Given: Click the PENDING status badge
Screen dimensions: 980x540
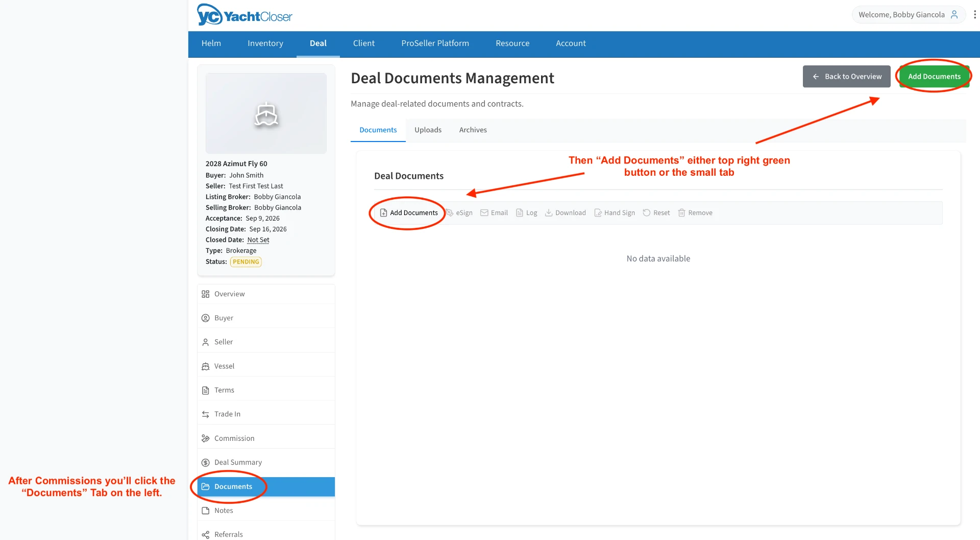Looking at the screenshot, I should click(246, 262).
